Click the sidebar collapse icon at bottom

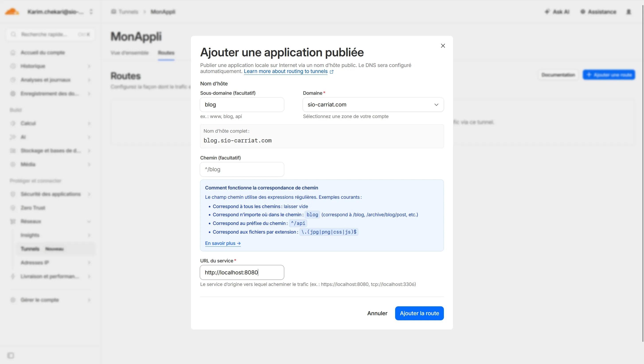pyautogui.click(x=11, y=355)
